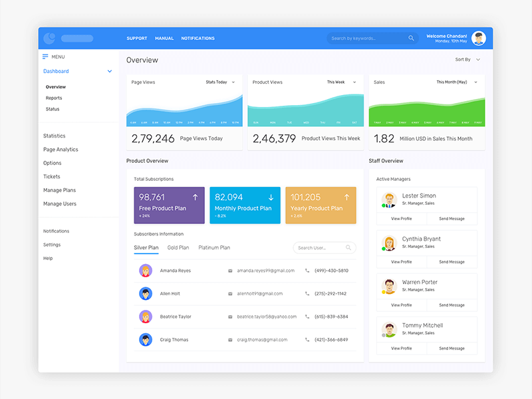Click the yellow Yearly Product Plan card

pyautogui.click(x=321, y=205)
